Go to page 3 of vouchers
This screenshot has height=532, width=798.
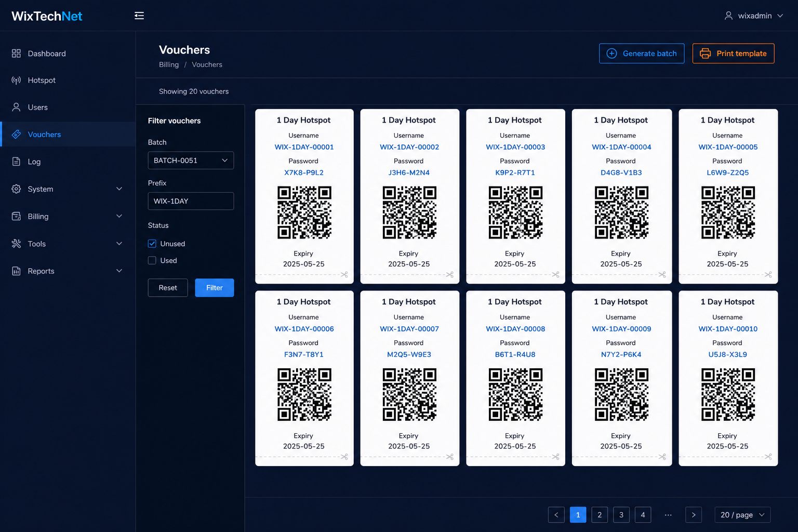(x=621, y=515)
